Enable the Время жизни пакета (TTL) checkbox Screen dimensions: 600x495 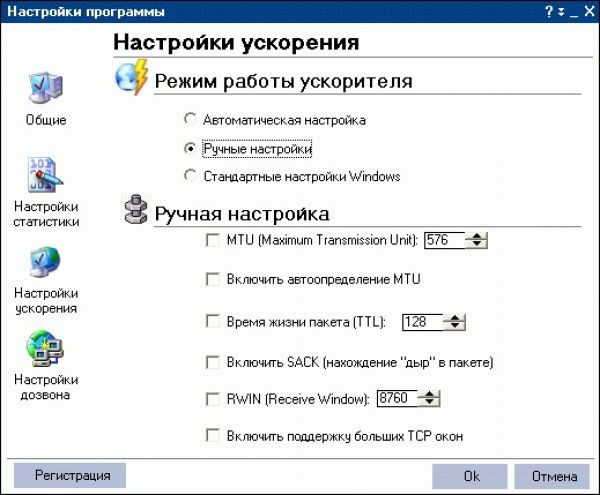(x=212, y=321)
